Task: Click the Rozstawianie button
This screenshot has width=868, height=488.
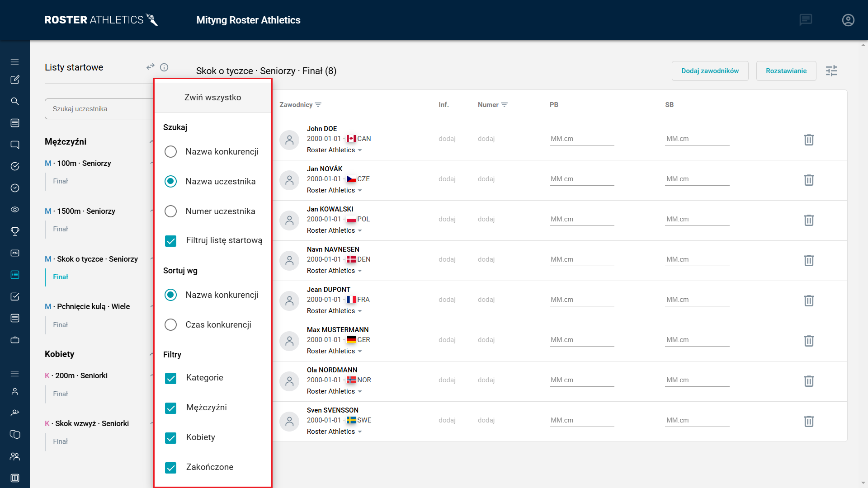Action: click(x=786, y=71)
